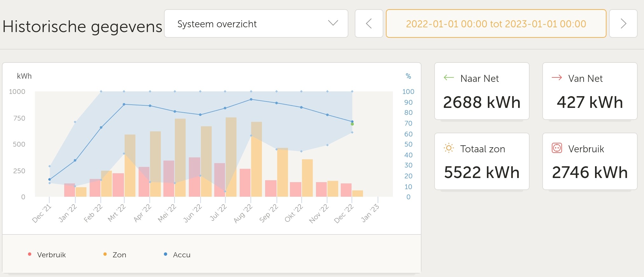Open the 2022-01-01 to 2023-01-01 date range picker
Viewport: 644px width, 277px height.
click(496, 24)
